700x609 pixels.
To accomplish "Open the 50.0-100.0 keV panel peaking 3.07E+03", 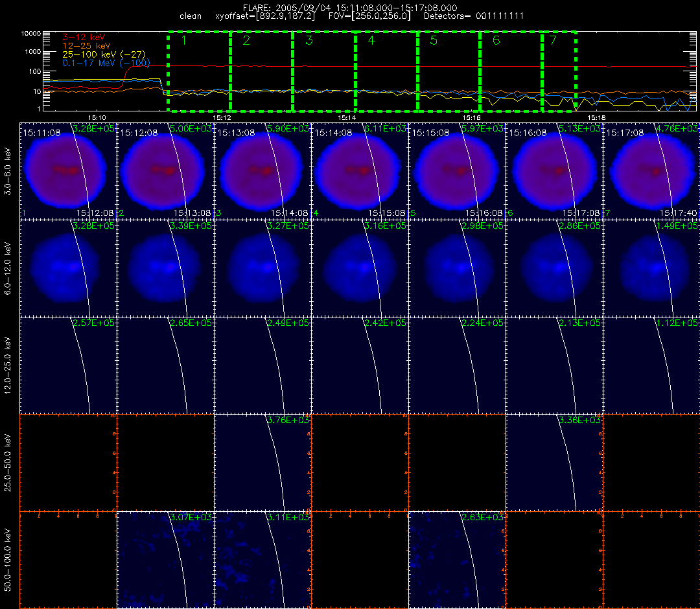I will coord(166,560).
